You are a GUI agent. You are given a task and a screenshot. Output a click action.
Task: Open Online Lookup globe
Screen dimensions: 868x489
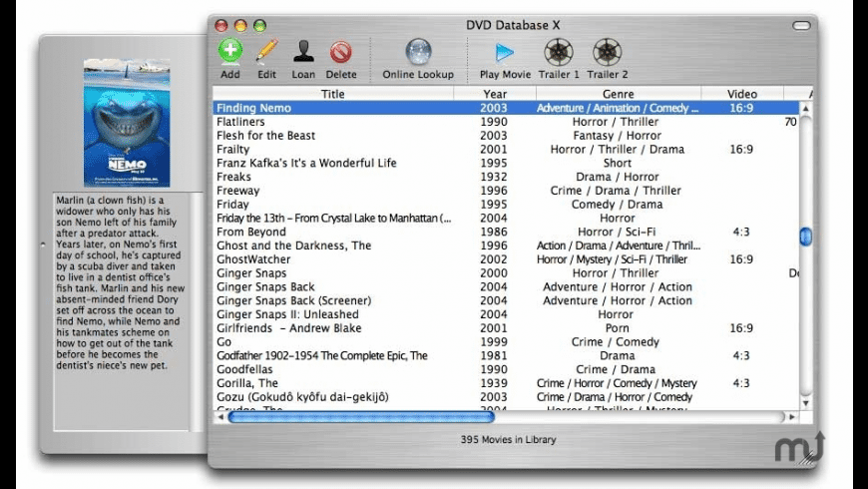coord(418,52)
